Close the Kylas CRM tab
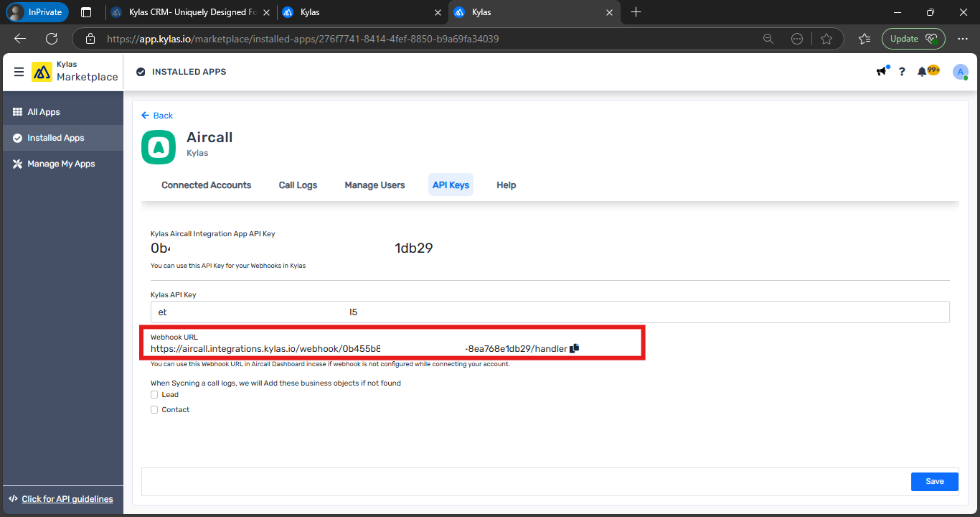Image resolution: width=980 pixels, height=517 pixels. click(265, 12)
